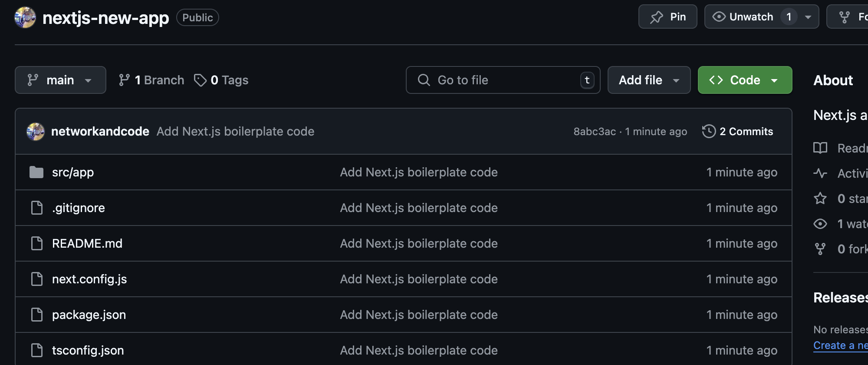Screen dimensions: 868x365
Task: Click the file icon next to next.config.js
Action: click(37, 279)
